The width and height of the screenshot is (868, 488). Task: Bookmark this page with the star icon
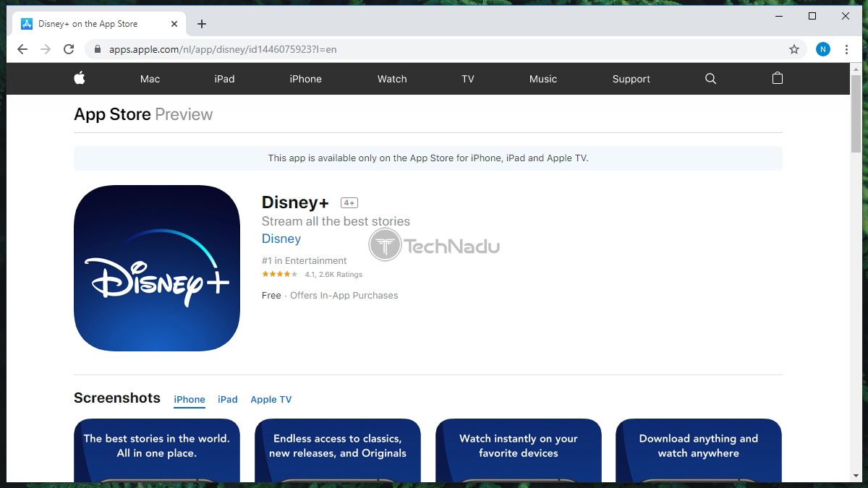(x=794, y=49)
